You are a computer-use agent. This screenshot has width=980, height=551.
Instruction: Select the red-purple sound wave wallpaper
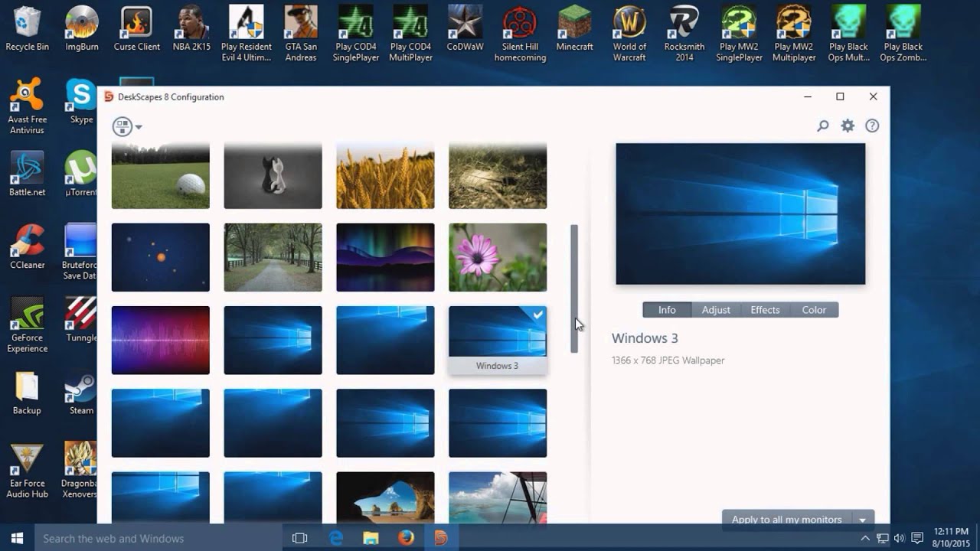tap(161, 340)
